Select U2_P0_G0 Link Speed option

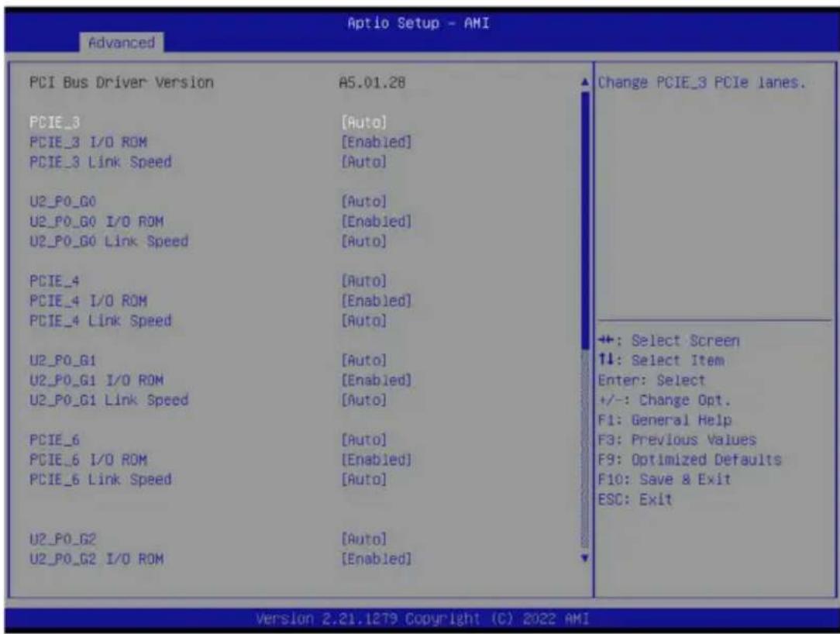(x=108, y=242)
